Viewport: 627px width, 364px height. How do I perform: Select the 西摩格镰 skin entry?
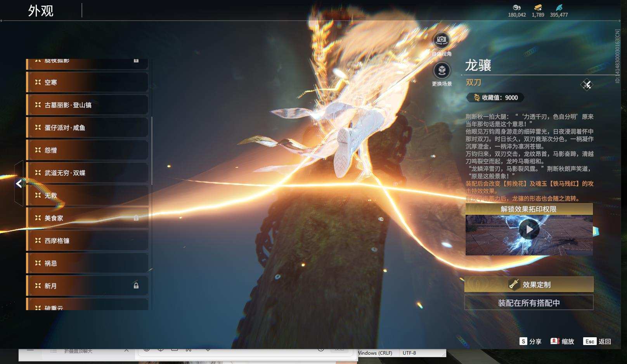[x=87, y=241]
